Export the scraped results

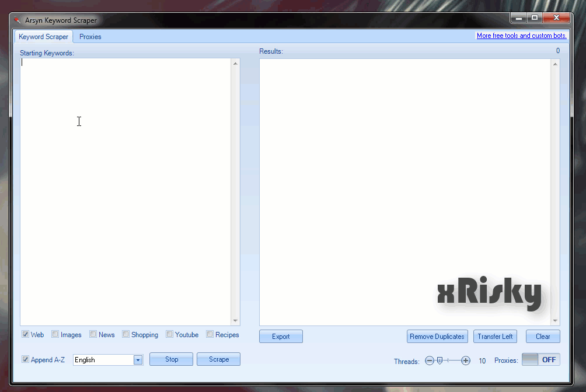tap(281, 336)
